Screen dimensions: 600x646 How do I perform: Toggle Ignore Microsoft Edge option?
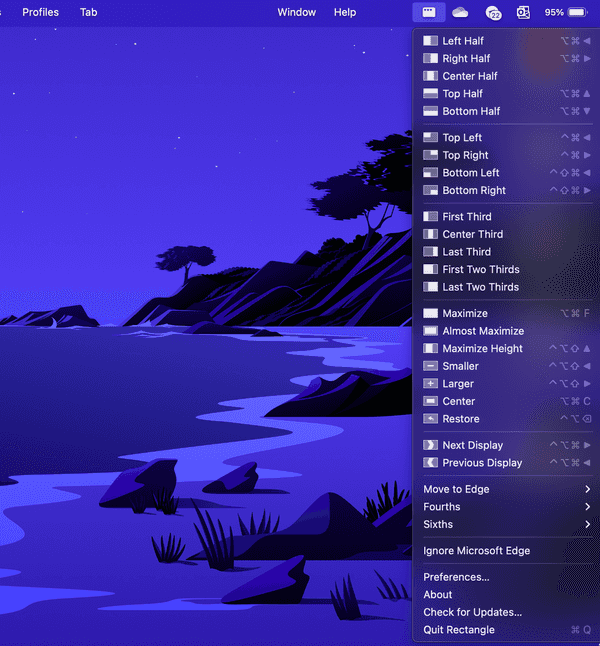tap(507, 551)
